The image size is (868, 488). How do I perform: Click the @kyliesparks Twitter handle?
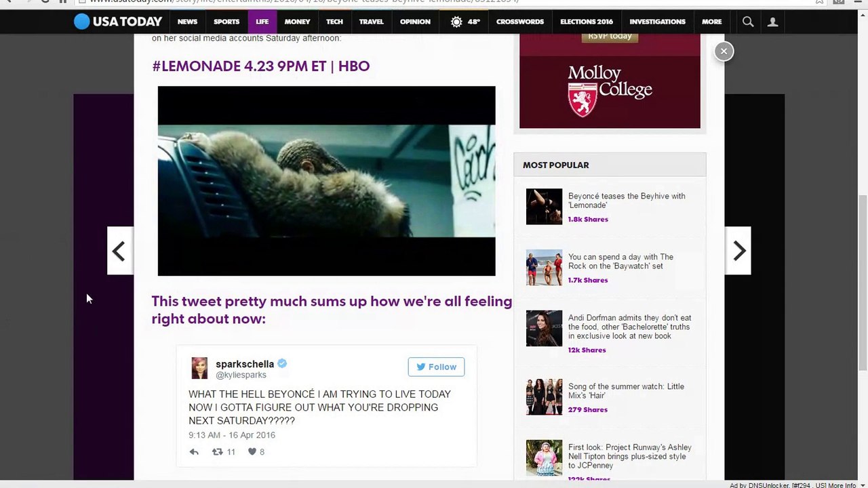(241, 375)
